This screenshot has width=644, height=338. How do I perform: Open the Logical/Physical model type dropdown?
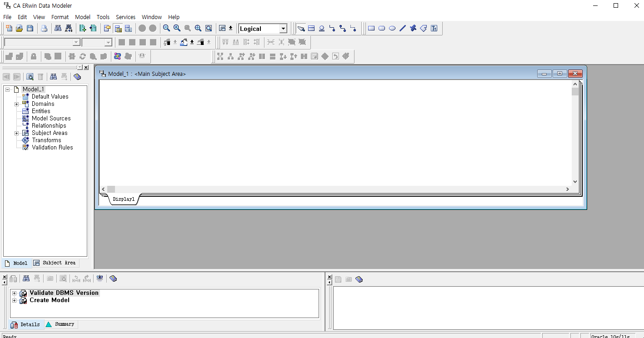[x=283, y=29]
